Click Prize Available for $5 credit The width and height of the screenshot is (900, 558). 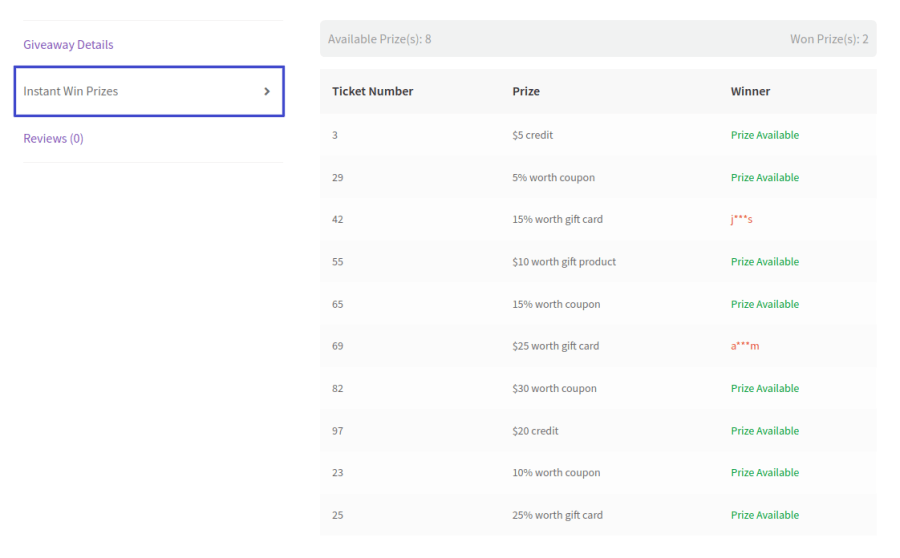coord(765,135)
